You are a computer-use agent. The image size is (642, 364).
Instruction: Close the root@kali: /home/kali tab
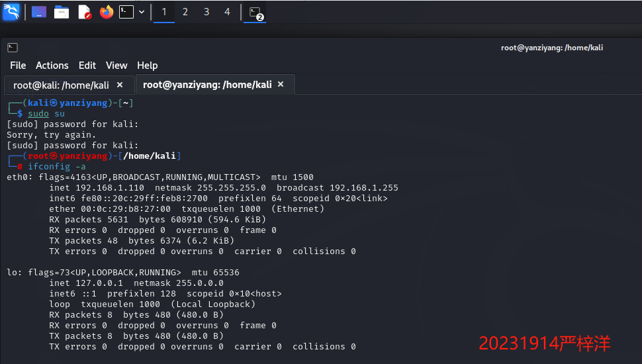pos(120,85)
